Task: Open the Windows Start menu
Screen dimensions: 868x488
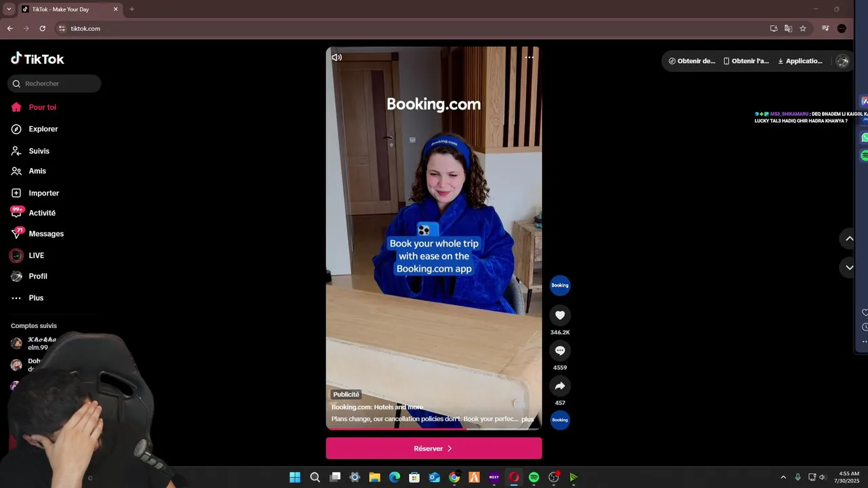Action: click(295, 477)
